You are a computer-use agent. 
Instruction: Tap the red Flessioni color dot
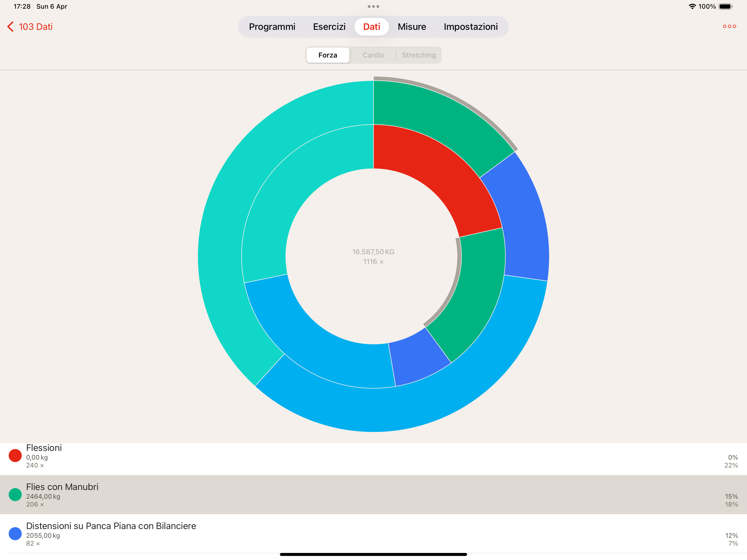[x=15, y=455]
